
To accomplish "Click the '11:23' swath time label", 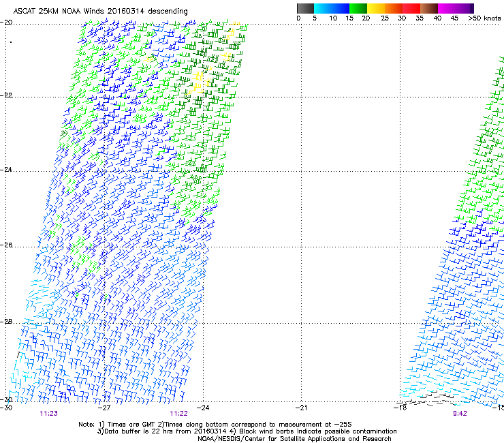I will pyautogui.click(x=49, y=414).
